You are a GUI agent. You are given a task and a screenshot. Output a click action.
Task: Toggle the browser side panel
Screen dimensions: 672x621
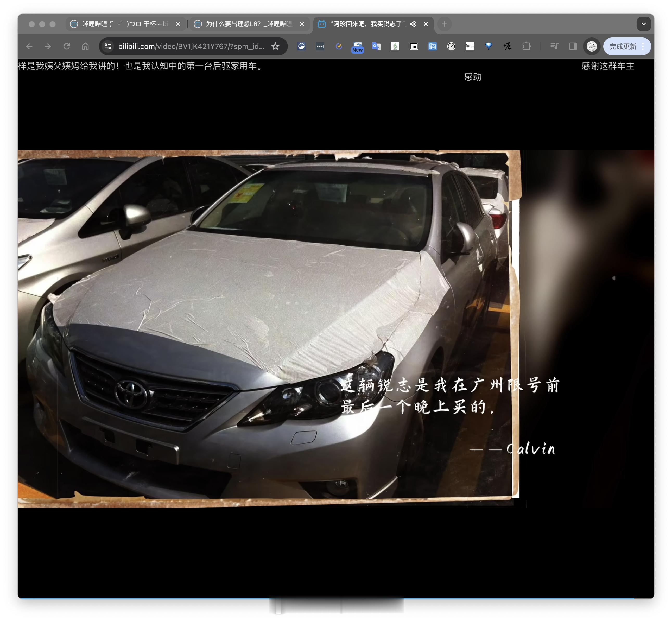click(573, 46)
